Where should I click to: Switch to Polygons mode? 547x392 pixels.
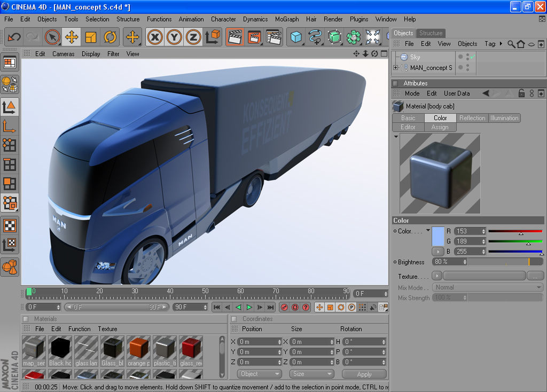pos(10,183)
